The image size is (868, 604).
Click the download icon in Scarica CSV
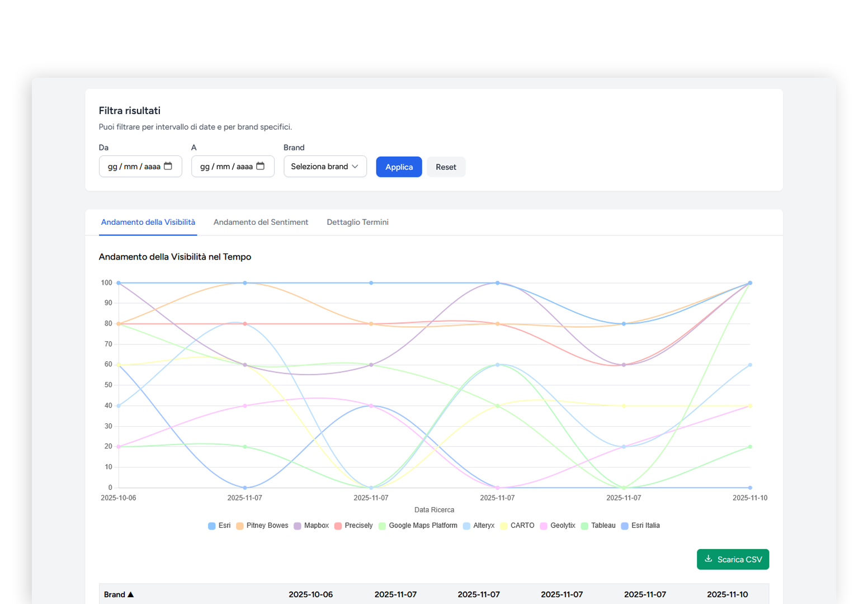click(708, 559)
